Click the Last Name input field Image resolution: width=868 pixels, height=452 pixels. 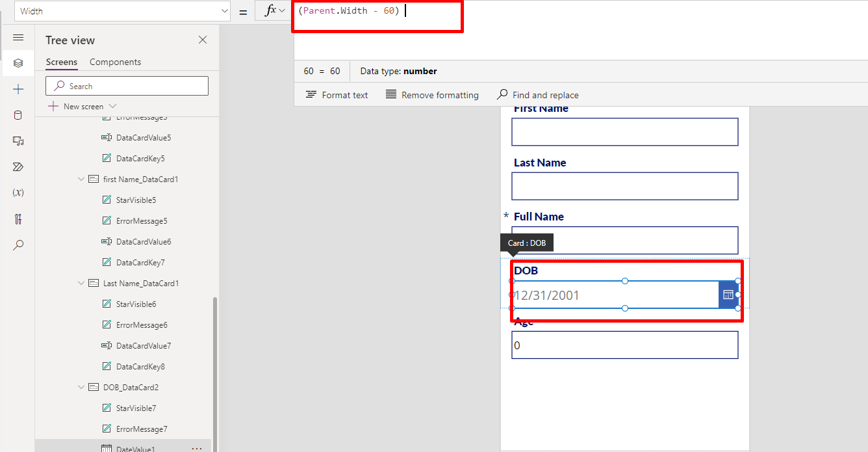(x=625, y=186)
